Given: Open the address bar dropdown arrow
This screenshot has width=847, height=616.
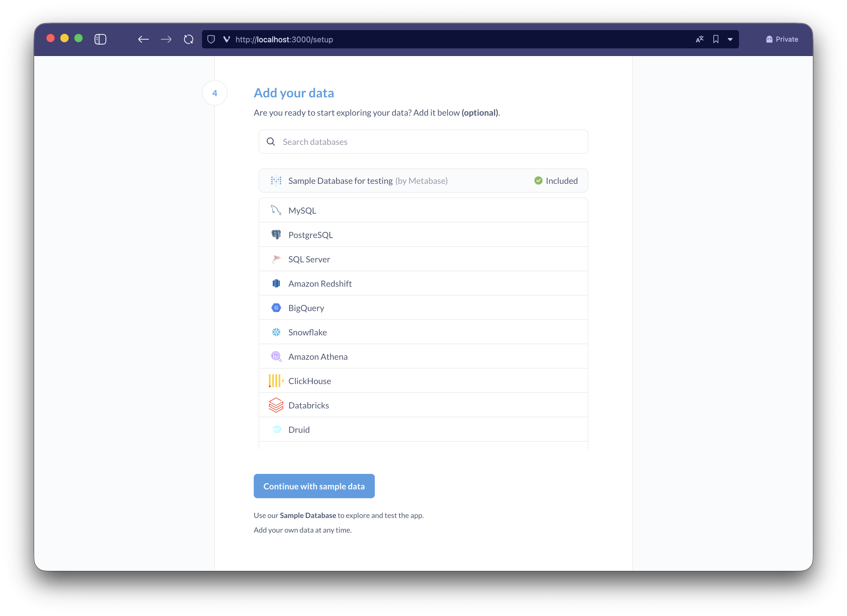Looking at the screenshot, I should 730,39.
